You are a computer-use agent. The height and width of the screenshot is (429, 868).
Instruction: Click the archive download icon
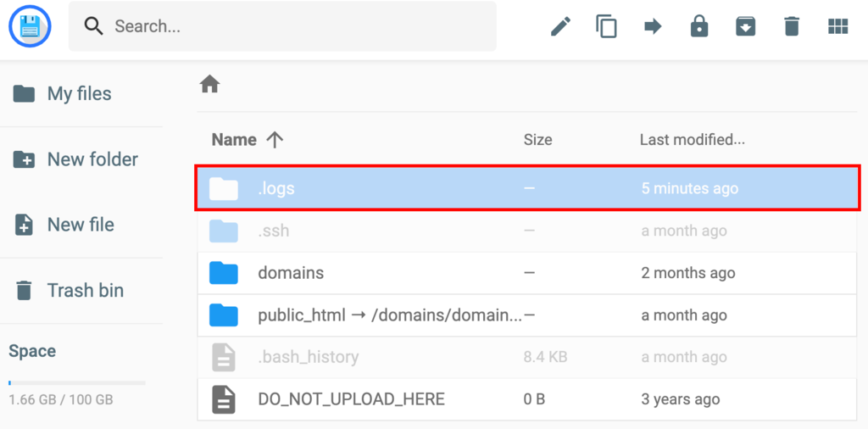pyautogui.click(x=745, y=26)
